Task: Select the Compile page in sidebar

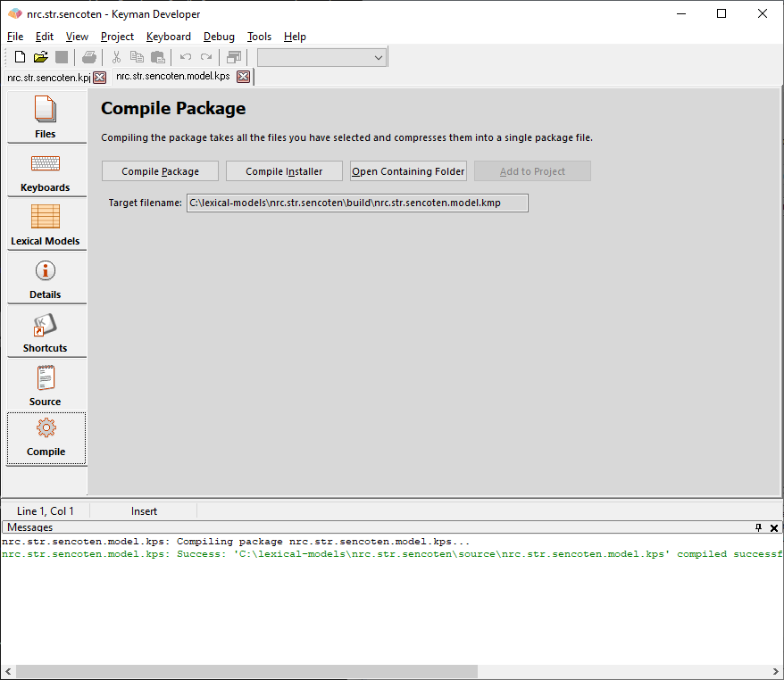Action: (x=46, y=439)
